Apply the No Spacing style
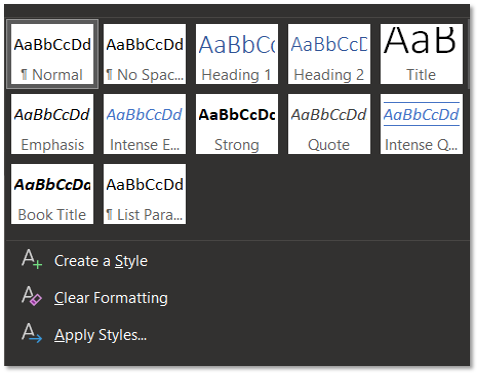The width and height of the screenshot is (480, 376). coord(145,54)
